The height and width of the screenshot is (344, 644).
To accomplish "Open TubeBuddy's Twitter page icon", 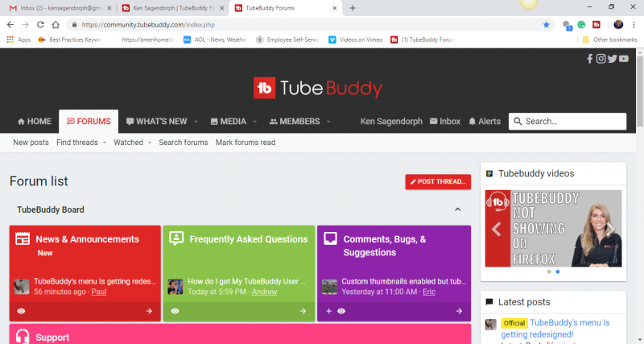I will coord(612,59).
